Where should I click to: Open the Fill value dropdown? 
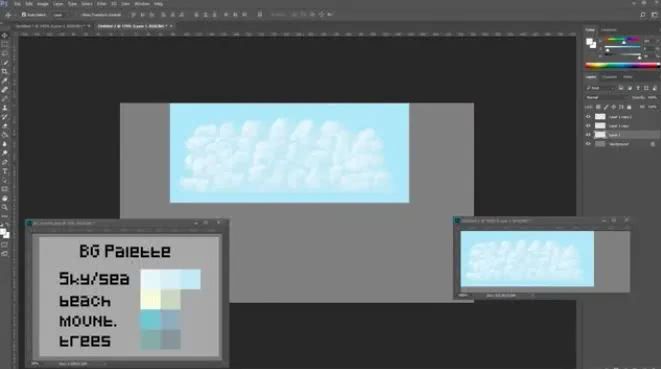coord(653,107)
